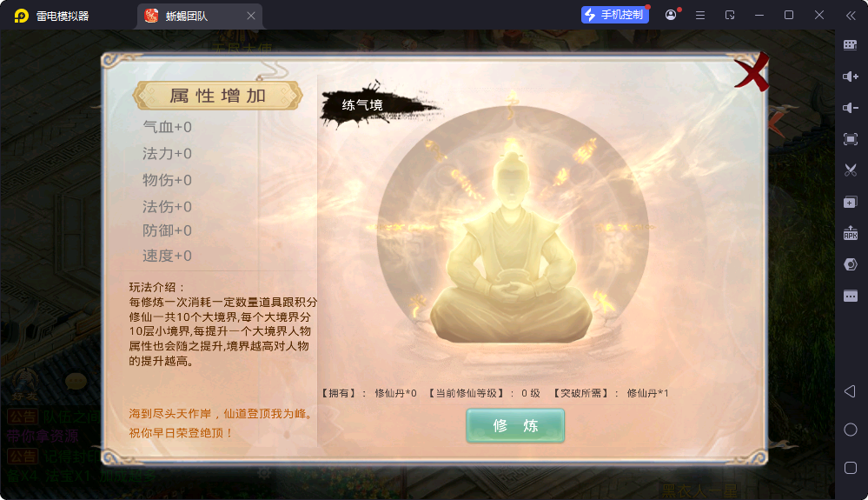This screenshot has width=868, height=500.
Task: Collapse the sidebar with double chevron
Action: click(x=851, y=16)
